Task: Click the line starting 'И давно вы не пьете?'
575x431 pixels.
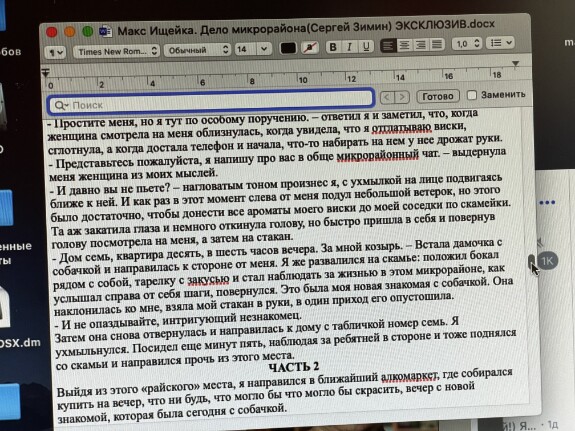Action: click(275, 185)
